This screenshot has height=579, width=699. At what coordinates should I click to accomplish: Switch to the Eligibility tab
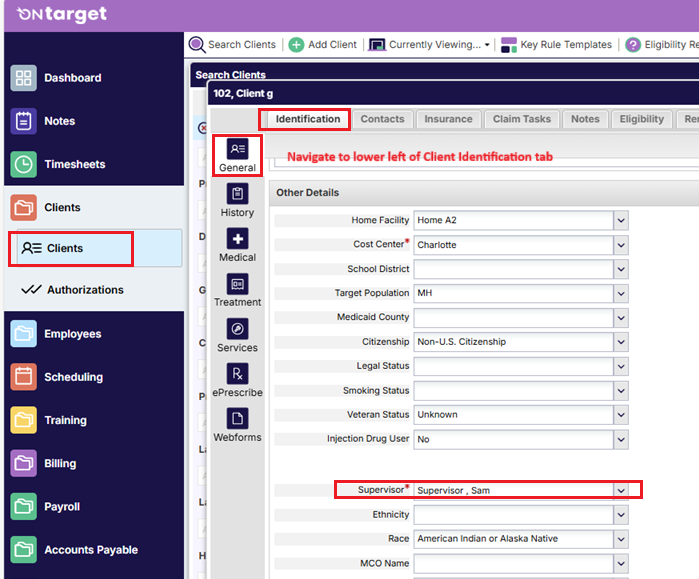tap(641, 119)
